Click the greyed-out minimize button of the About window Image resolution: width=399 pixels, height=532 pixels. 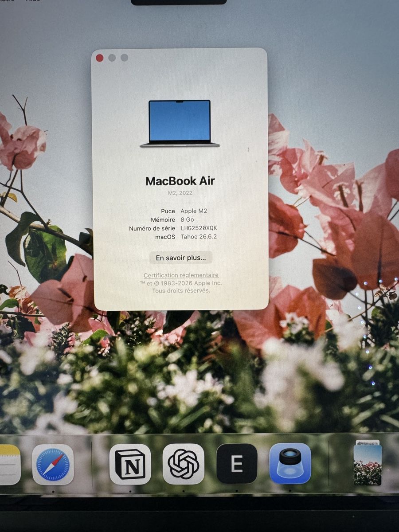pos(112,58)
